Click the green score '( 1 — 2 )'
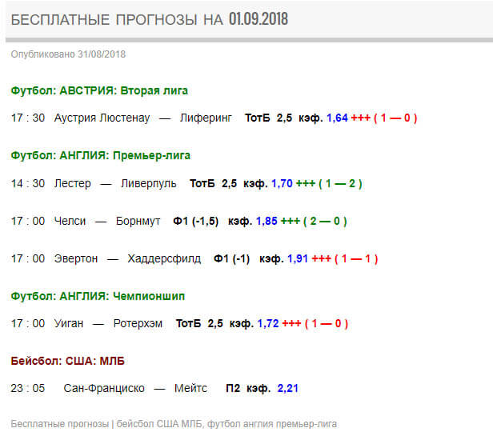Image resolution: width=493 pixels, height=448 pixels. tap(340, 184)
